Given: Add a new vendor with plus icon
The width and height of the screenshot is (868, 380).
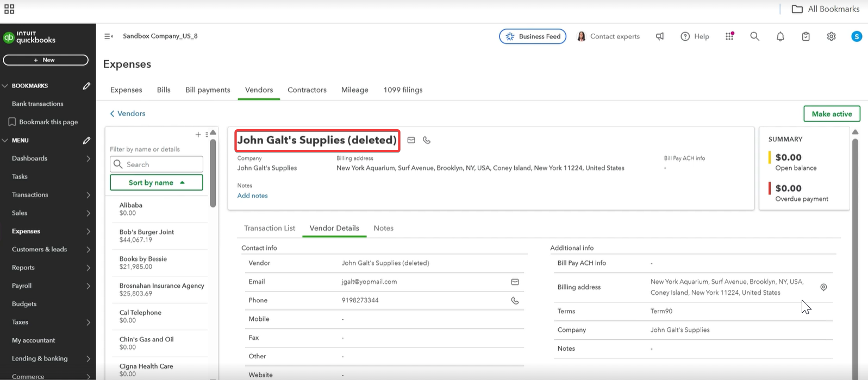Looking at the screenshot, I should point(198,135).
